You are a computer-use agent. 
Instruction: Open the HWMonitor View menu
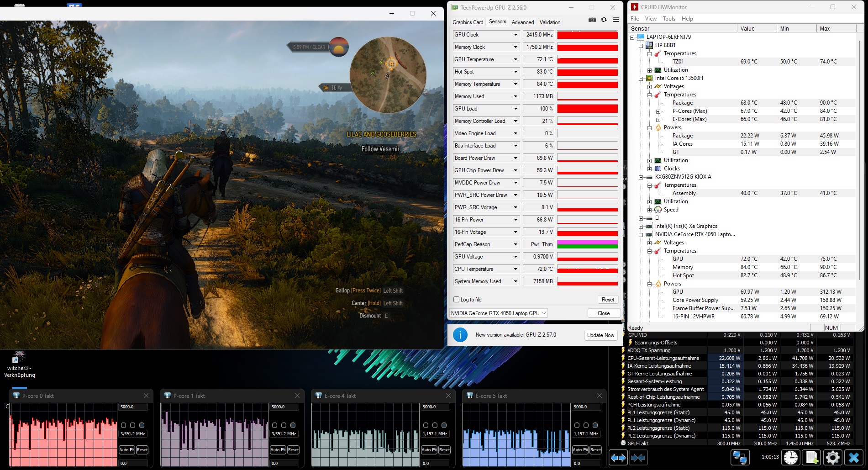[x=651, y=19]
